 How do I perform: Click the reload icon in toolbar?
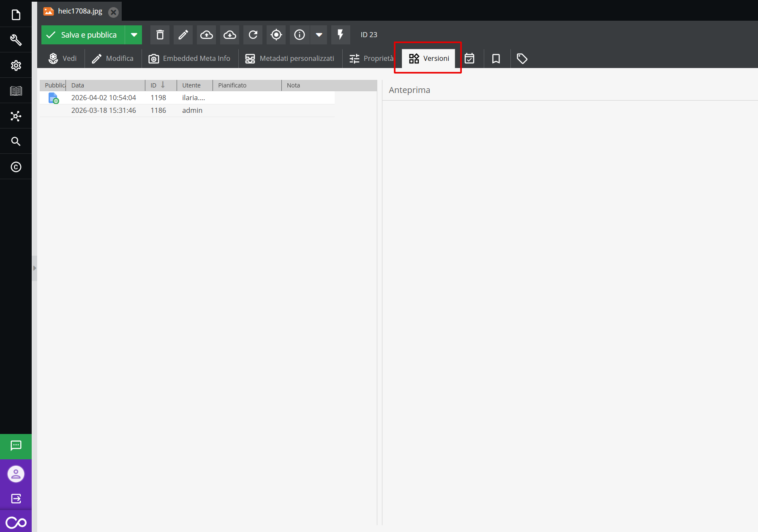point(253,35)
